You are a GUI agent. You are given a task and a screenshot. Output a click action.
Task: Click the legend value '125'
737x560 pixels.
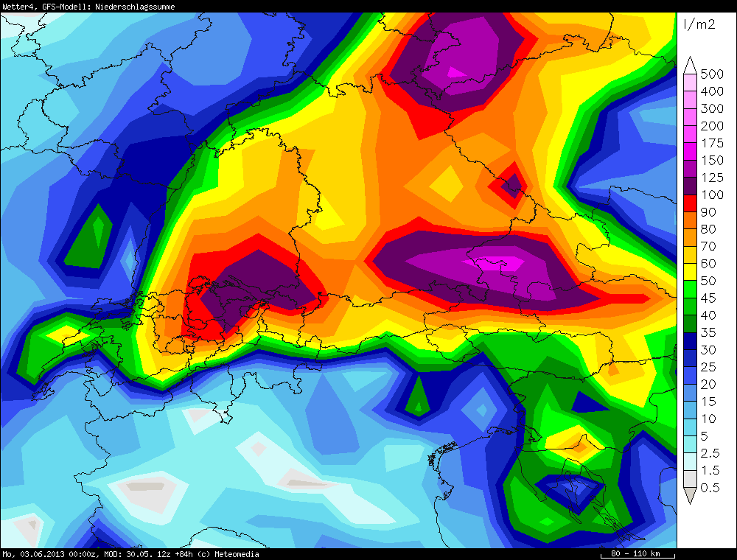pyautogui.click(x=712, y=178)
